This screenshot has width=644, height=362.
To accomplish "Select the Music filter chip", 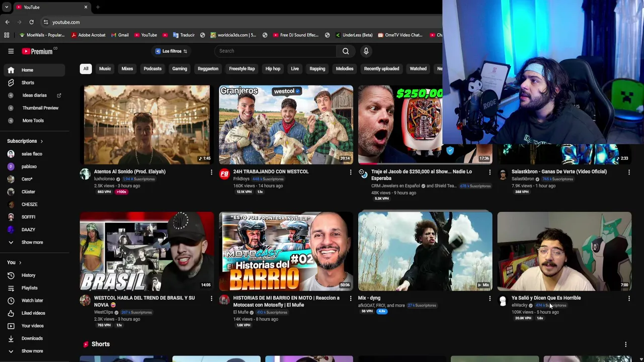I will 105,69.
